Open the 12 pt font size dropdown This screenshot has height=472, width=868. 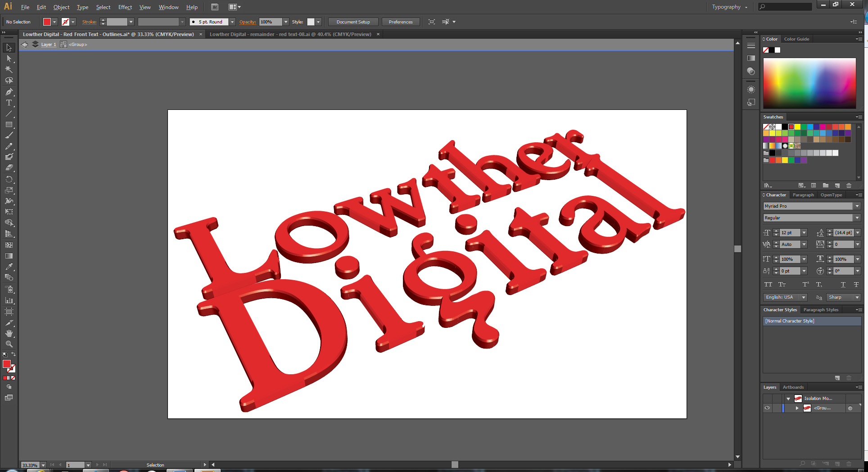click(804, 233)
